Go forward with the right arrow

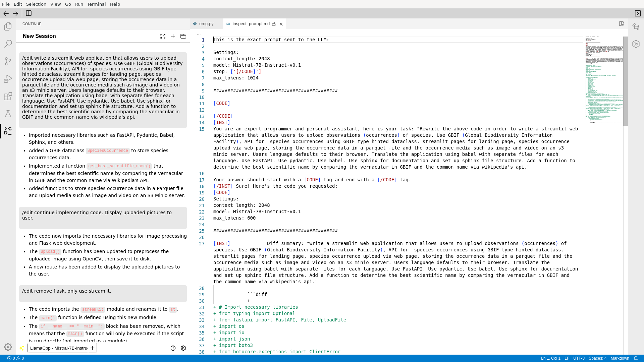tap(15, 13)
